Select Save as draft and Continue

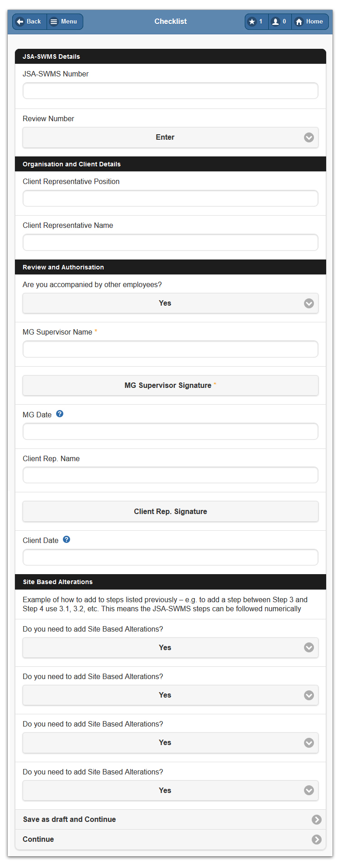pyautogui.click(x=70, y=820)
